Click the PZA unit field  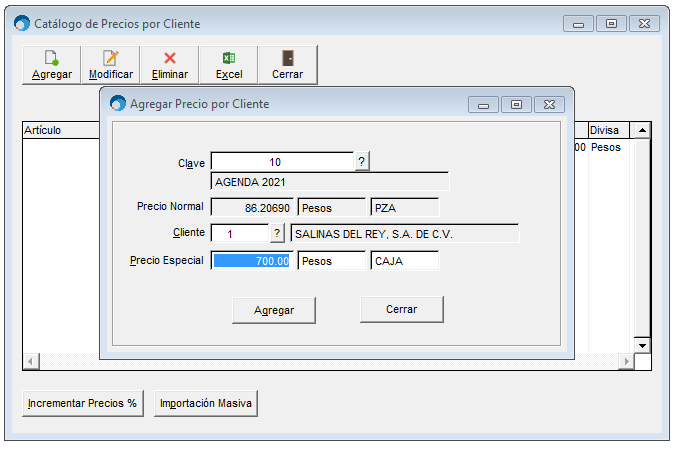[x=405, y=207]
